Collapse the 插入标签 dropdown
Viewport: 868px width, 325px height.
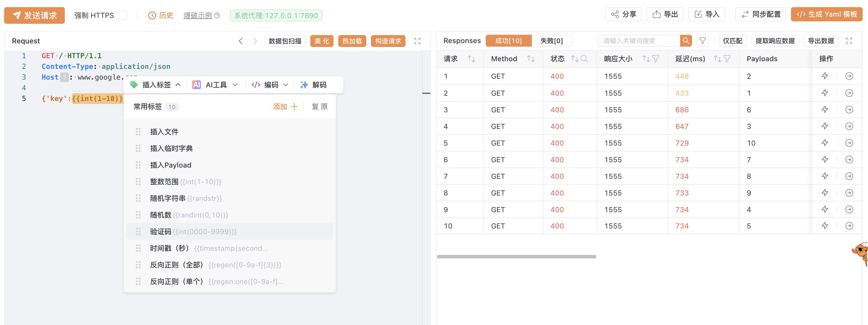tap(156, 85)
